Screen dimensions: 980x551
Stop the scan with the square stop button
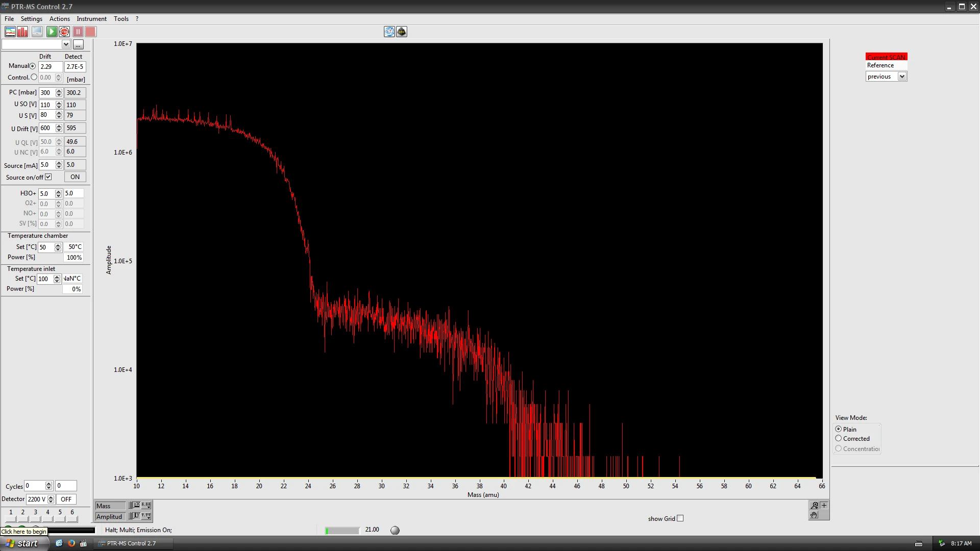coord(91,32)
